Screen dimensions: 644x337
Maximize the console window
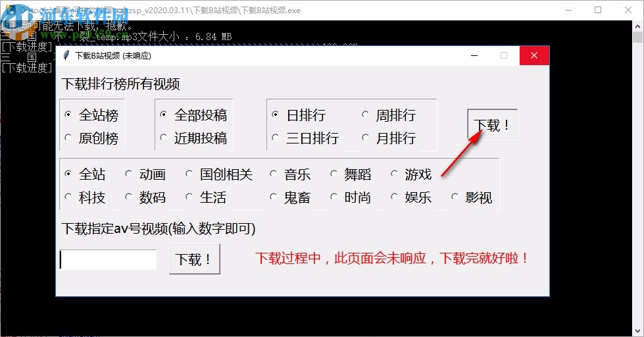[598, 10]
